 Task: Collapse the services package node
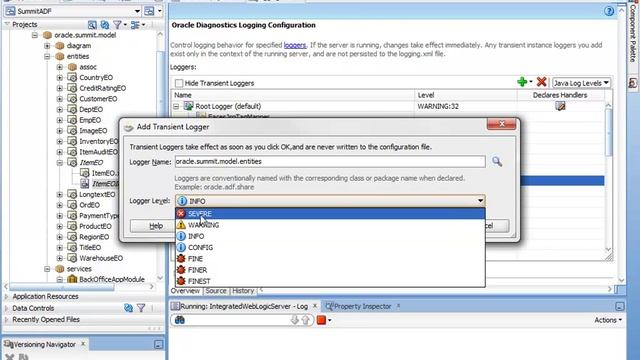click(x=47, y=269)
